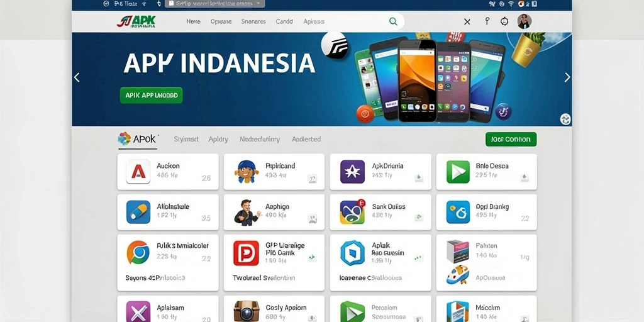The height and width of the screenshot is (322, 644).
Task: Open the Apiasis nav item
Action: 314,21
